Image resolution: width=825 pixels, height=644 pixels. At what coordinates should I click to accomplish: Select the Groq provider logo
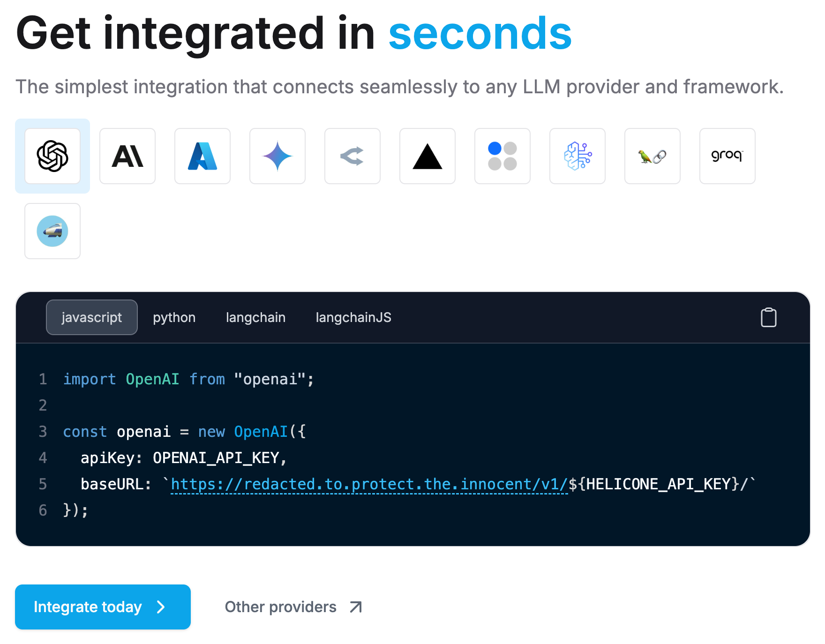pos(727,156)
